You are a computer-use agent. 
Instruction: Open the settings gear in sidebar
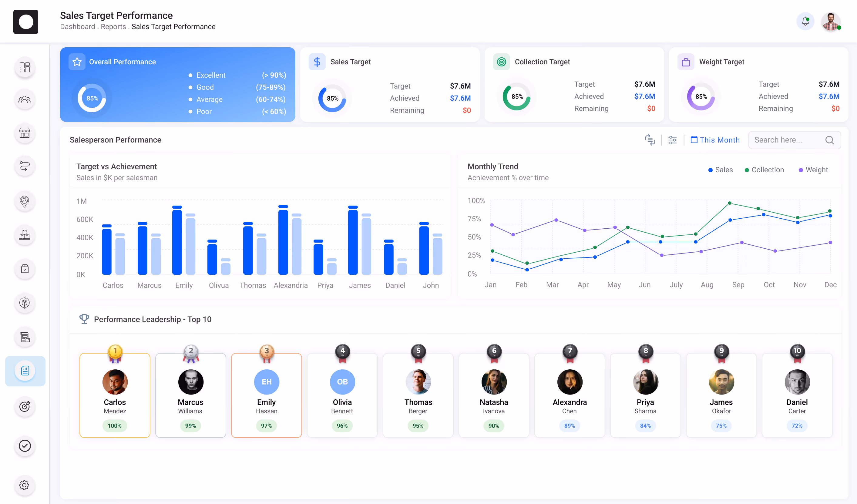pyautogui.click(x=25, y=485)
